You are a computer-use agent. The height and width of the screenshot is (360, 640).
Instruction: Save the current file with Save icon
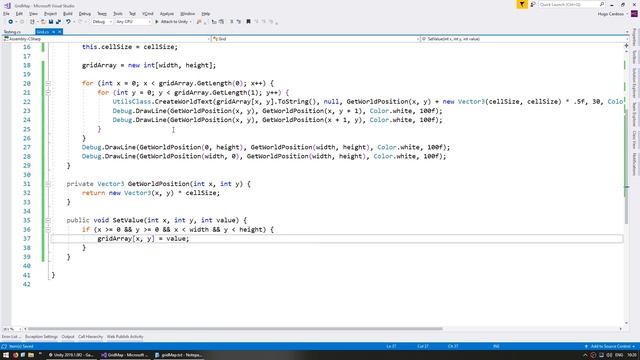(x=51, y=22)
